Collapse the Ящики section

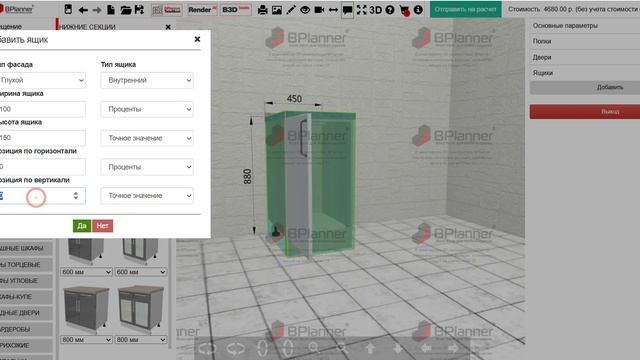(x=584, y=73)
